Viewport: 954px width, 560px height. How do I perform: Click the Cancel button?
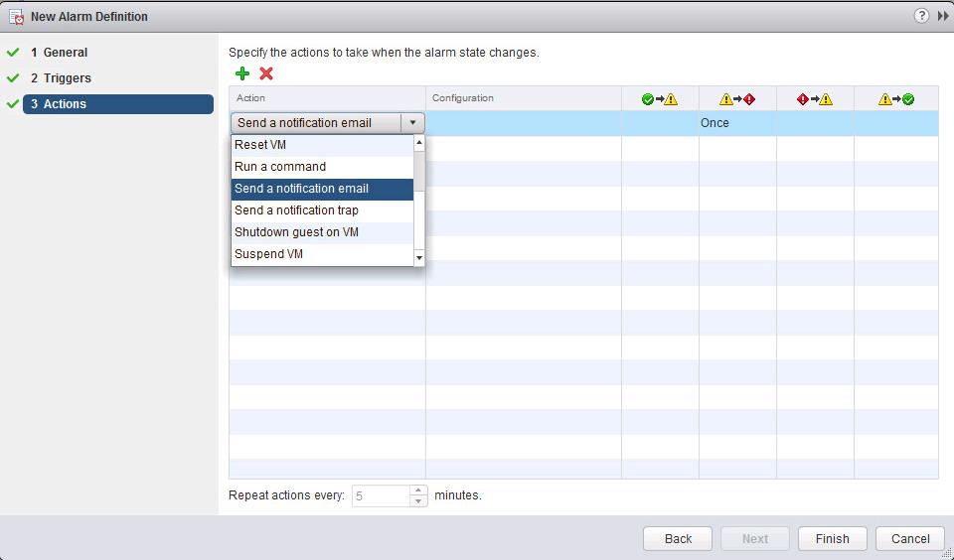tap(909, 539)
